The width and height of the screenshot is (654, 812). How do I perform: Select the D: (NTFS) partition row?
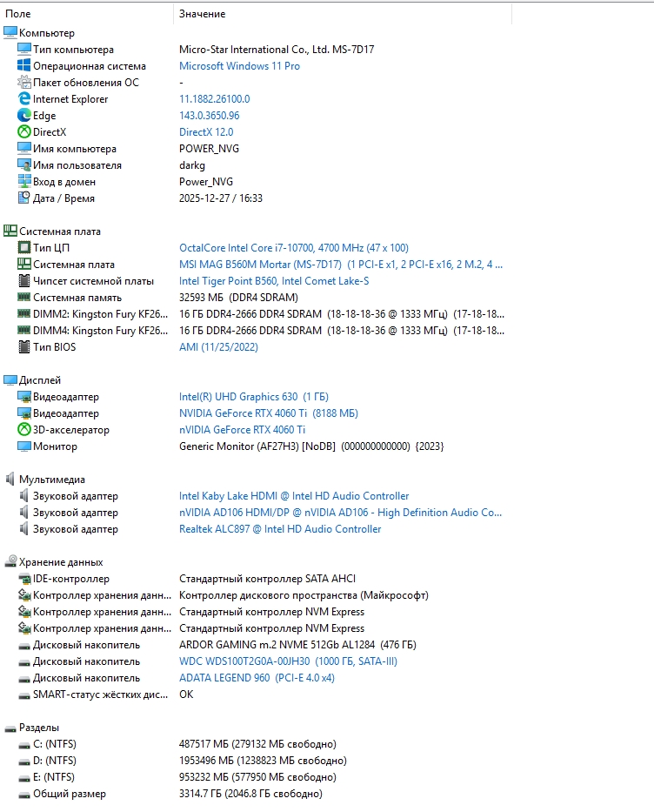click(x=54, y=760)
